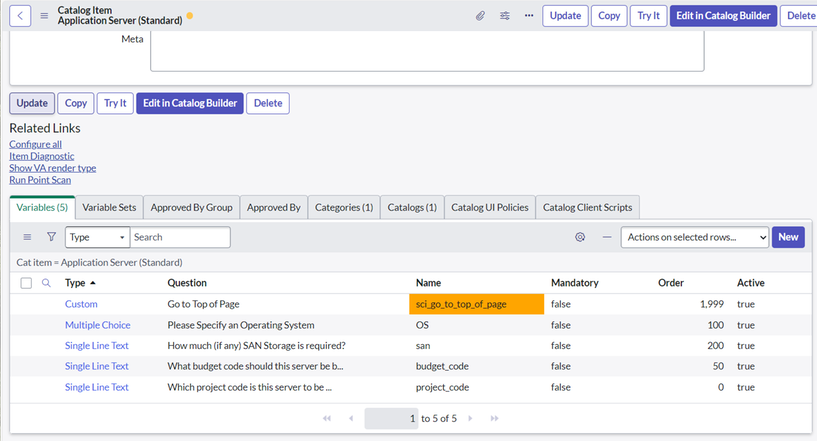Image resolution: width=817 pixels, height=441 pixels.
Task: Click the lower Copy button
Action: [76, 103]
